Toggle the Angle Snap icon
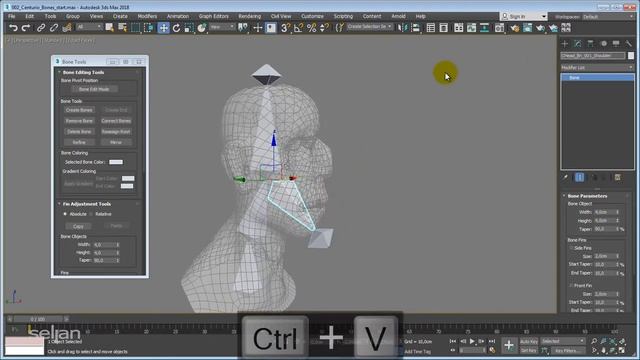 298,28
